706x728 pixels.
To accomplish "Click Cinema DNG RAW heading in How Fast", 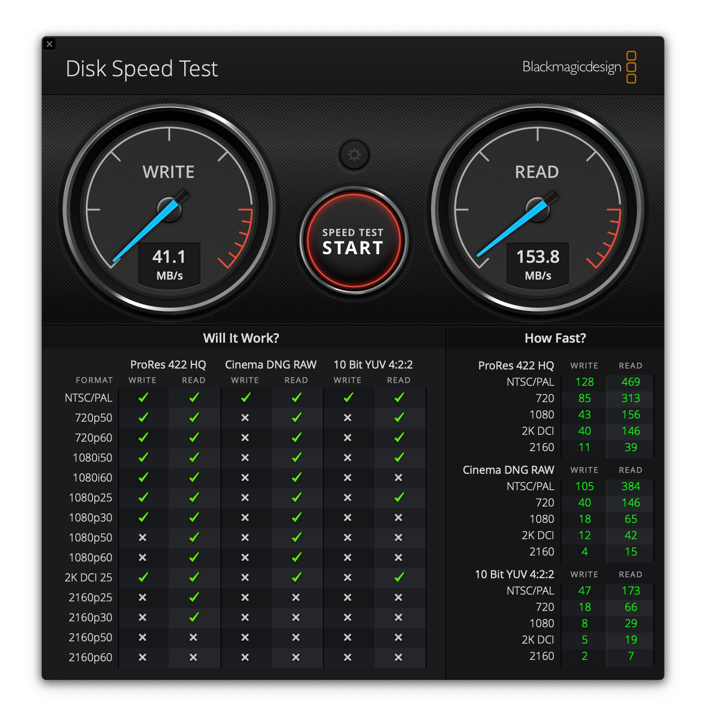I will 508,470.
